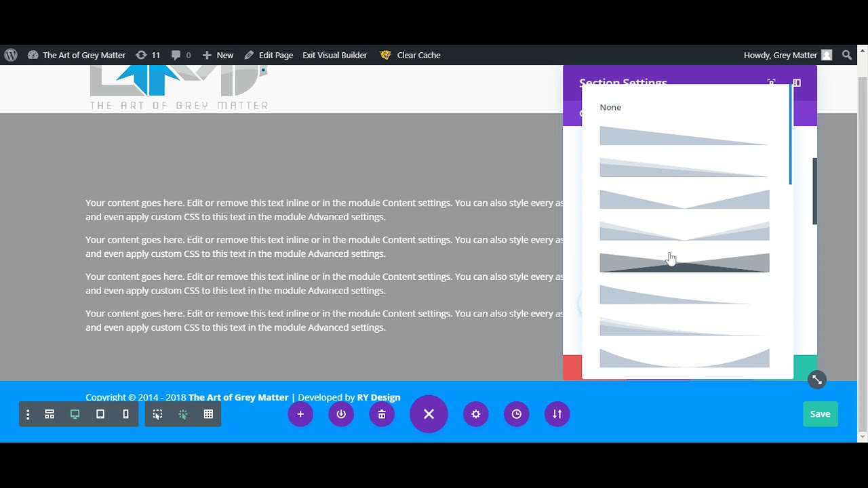Open editing history clock button
The image size is (868, 488).
[x=517, y=414]
